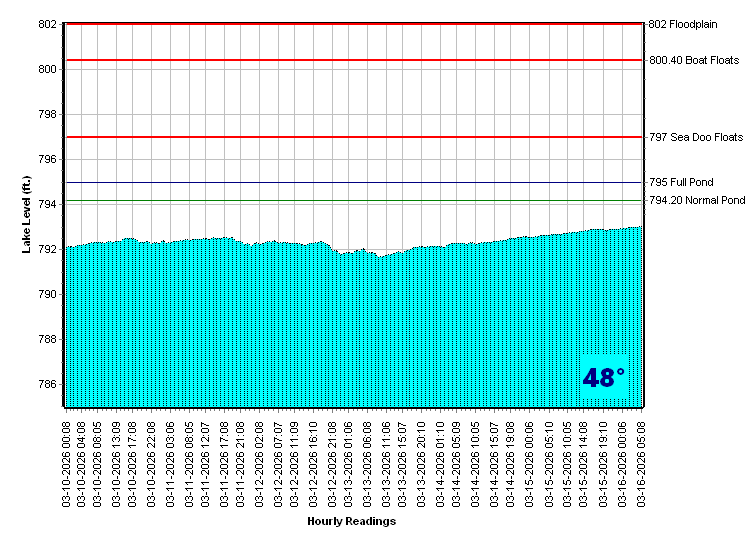Click the 800.40 Boat Floats label

[x=694, y=60]
